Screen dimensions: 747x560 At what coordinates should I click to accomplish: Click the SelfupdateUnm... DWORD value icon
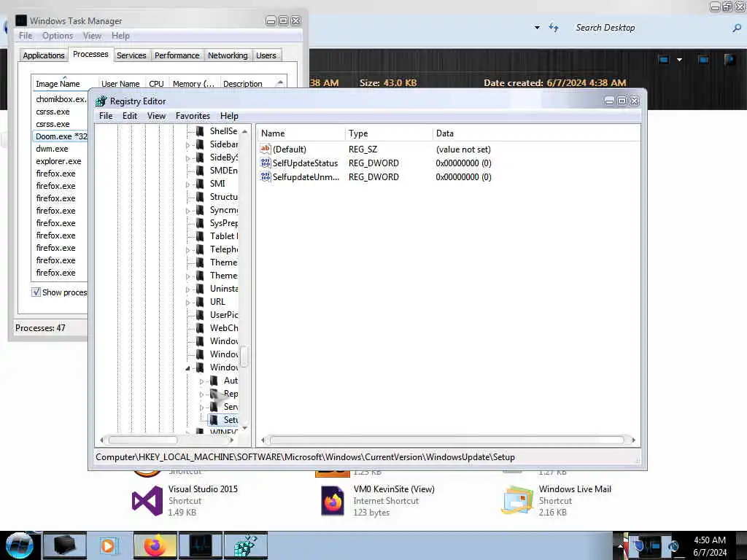(266, 176)
